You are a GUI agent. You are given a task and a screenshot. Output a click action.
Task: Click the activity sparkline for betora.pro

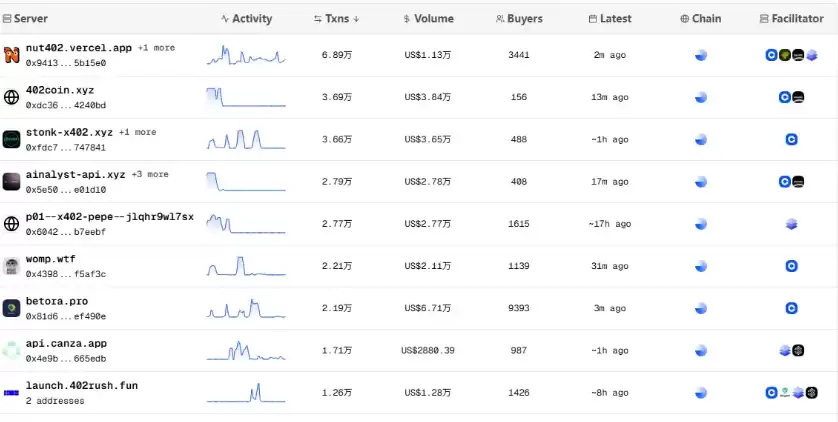246,308
